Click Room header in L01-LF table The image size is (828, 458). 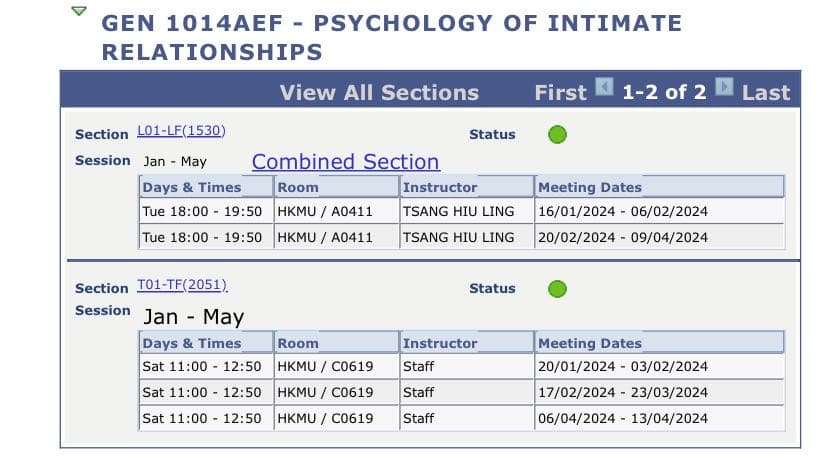[298, 187]
